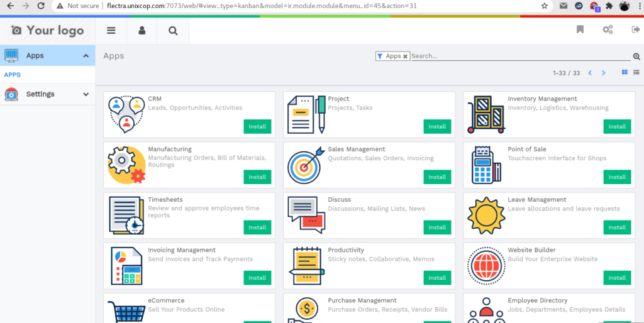This screenshot has height=323, width=644.
Task: Click the Inventory Management app icon
Action: click(x=486, y=114)
